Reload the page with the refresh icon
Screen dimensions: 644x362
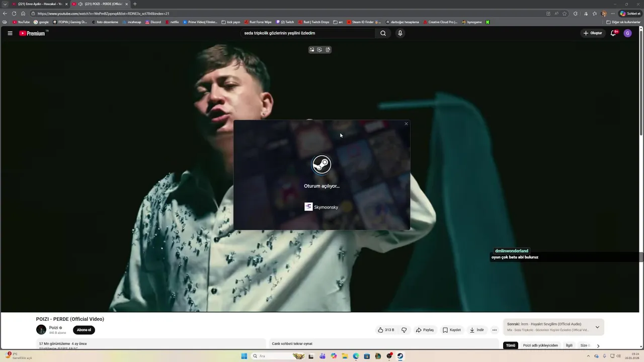14,14
